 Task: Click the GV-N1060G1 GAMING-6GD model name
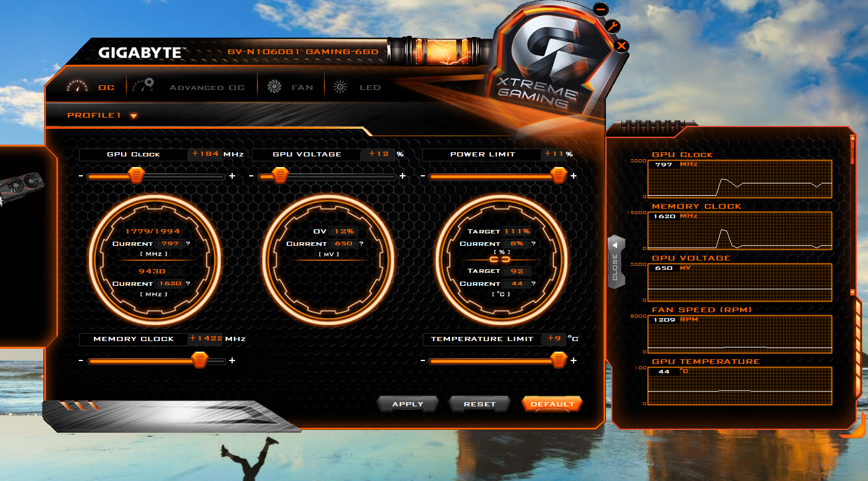pyautogui.click(x=303, y=52)
